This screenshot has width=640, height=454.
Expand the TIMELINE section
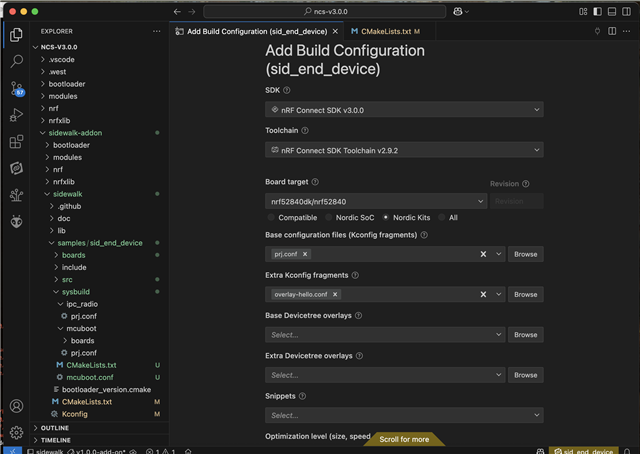coord(56,440)
